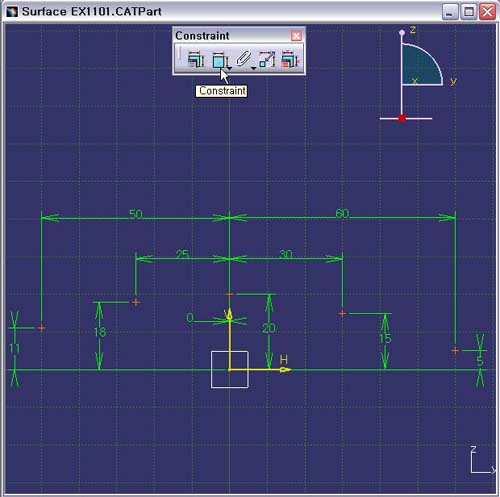Expand the Fix Together flyout arrow
This screenshot has width=500, height=497.
pyautogui.click(x=254, y=68)
